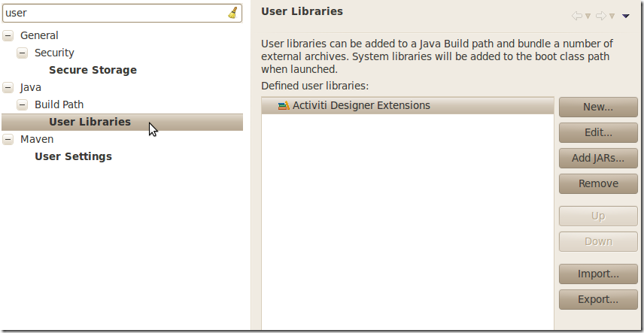Select Maven in the preferences tree
Viewport: 644px width, 333px height.
[37, 139]
